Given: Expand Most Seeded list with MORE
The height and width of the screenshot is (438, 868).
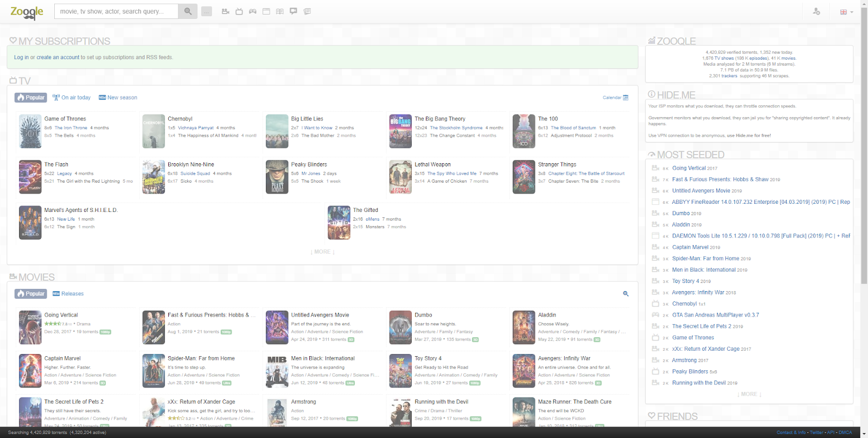Looking at the screenshot, I should pos(749,394).
